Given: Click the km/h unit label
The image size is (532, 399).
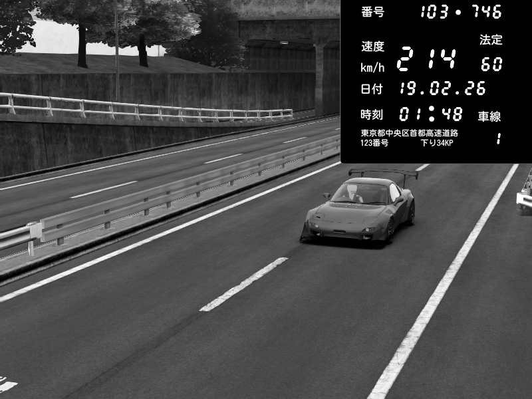Looking at the screenshot, I should point(372,67).
